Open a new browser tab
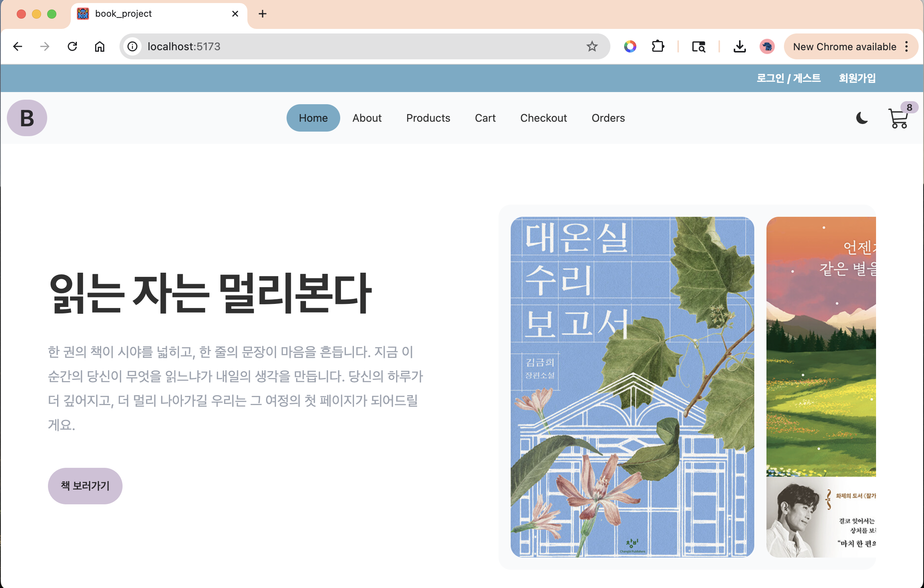Screen dimensions: 924x588 tap(263, 14)
